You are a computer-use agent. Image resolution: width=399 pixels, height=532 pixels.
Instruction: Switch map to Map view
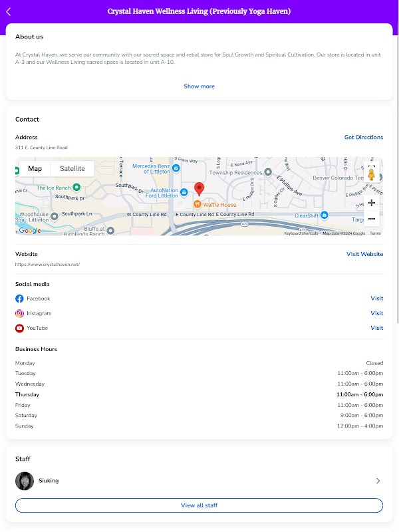click(x=35, y=169)
